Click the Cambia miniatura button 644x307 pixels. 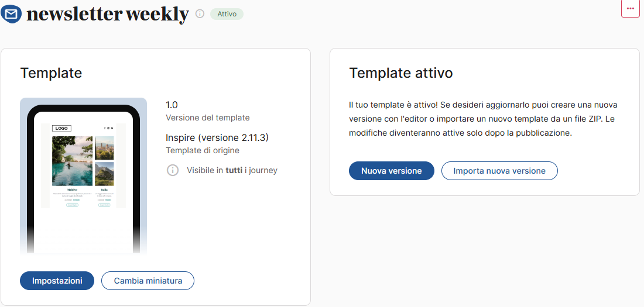tap(148, 281)
